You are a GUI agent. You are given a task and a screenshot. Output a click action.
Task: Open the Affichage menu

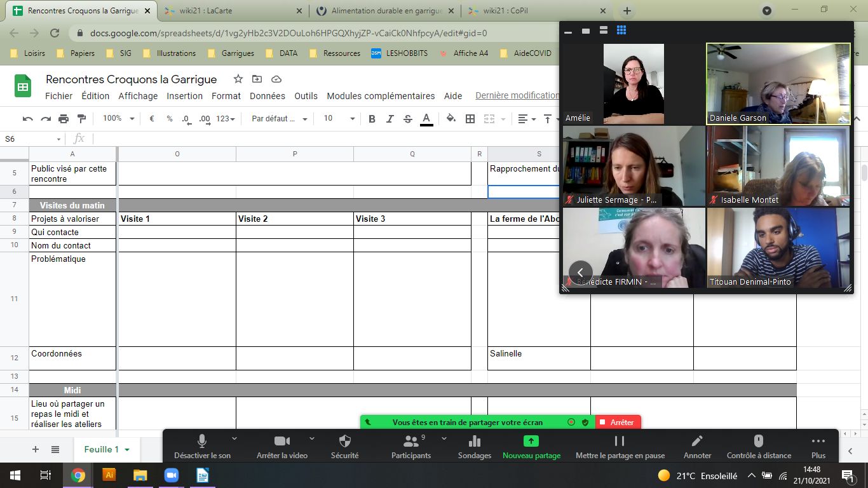click(x=138, y=96)
